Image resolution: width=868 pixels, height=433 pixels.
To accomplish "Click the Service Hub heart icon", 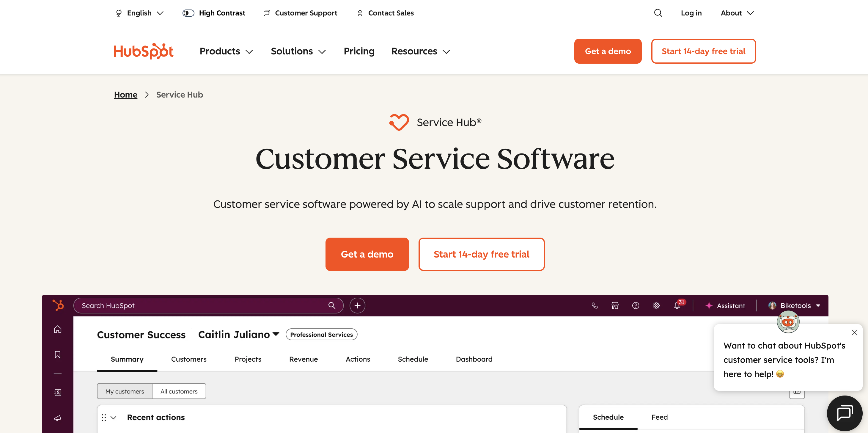I will [399, 122].
